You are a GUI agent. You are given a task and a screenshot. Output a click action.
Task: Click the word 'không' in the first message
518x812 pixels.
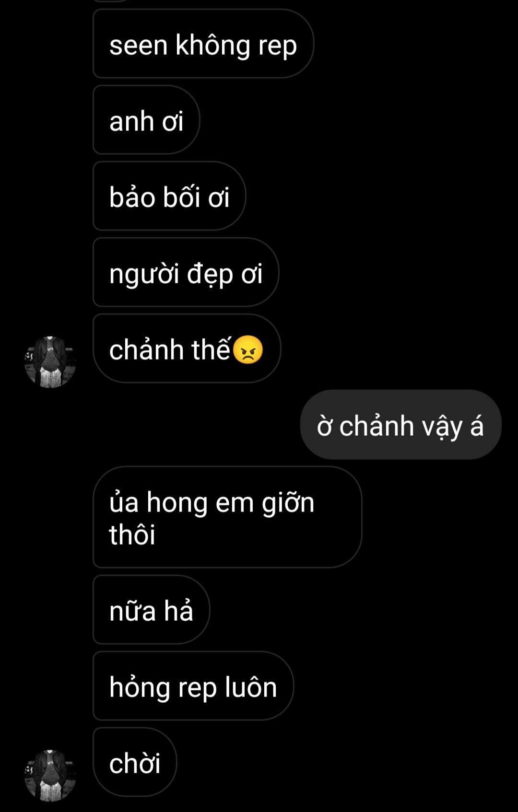tap(213, 46)
